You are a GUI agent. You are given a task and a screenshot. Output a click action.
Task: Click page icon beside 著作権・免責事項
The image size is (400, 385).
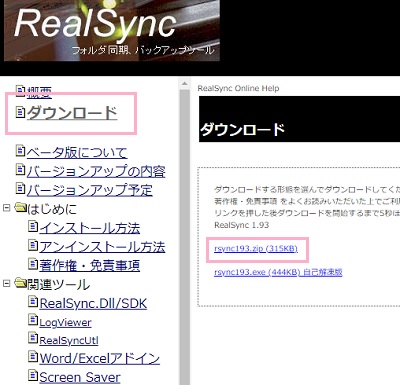coord(33,264)
